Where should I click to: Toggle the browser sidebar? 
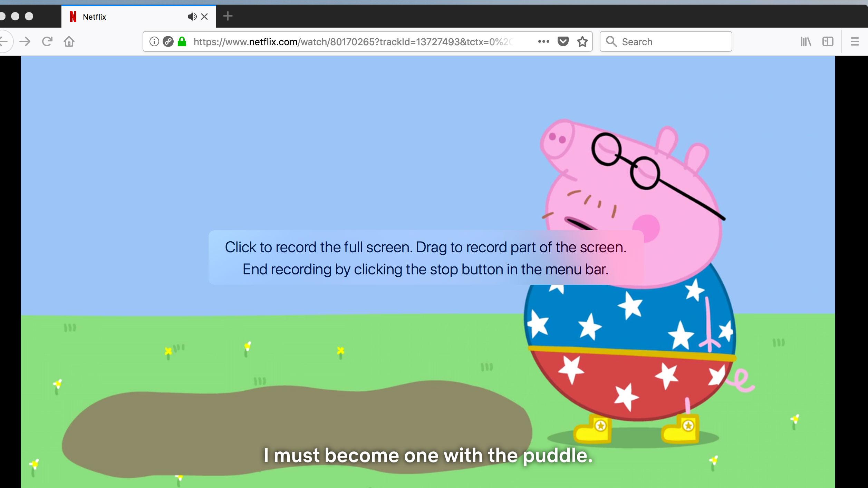(x=828, y=41)
